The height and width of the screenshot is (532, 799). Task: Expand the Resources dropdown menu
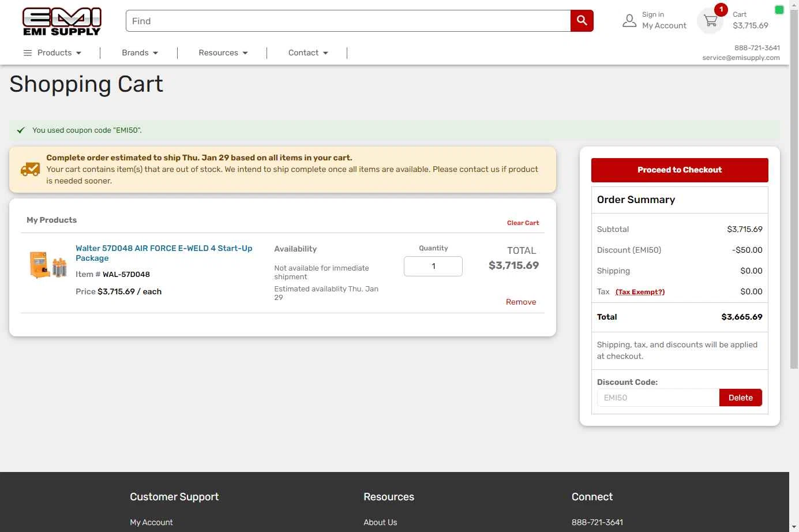click(223, 53)
